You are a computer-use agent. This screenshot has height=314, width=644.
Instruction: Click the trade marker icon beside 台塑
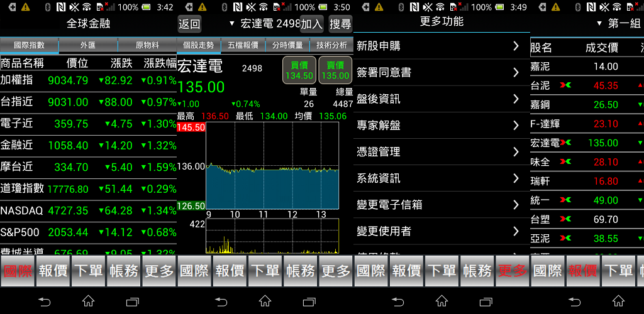pos(565,219)
